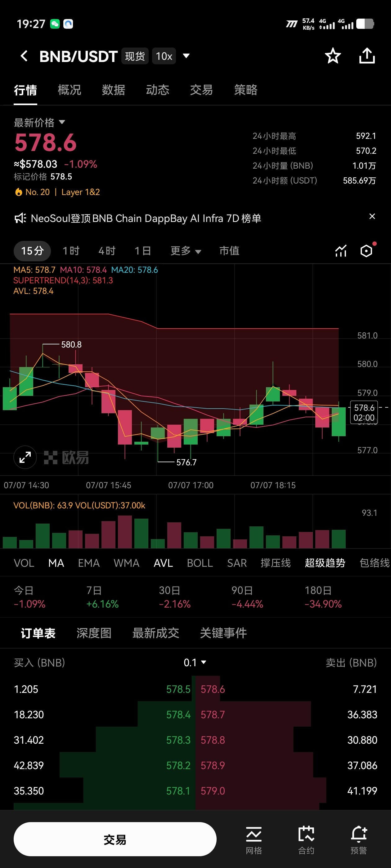Open chart settings hexagon icon
This screenshot has width=391, height=868.
point(366,251)
